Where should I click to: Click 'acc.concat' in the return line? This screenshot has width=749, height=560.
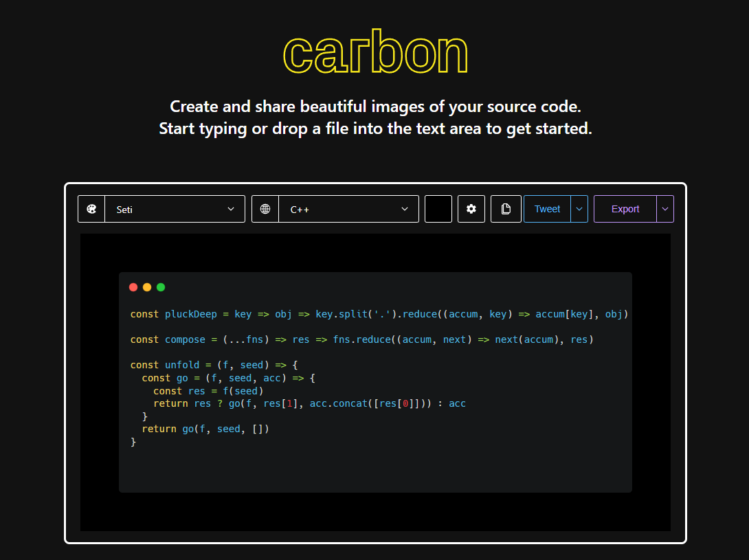(339, 403)
